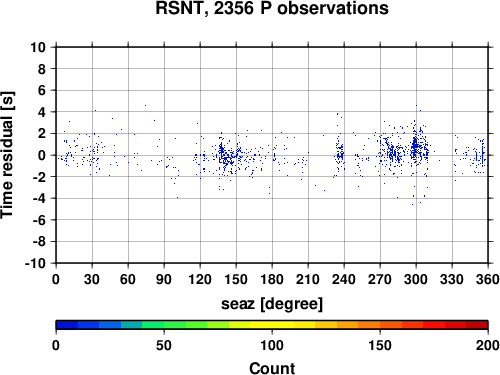The image size is (500, 375).
Task: Click the x-axis tick label 180
Action: pyautogui.click(x=272, y=279)
